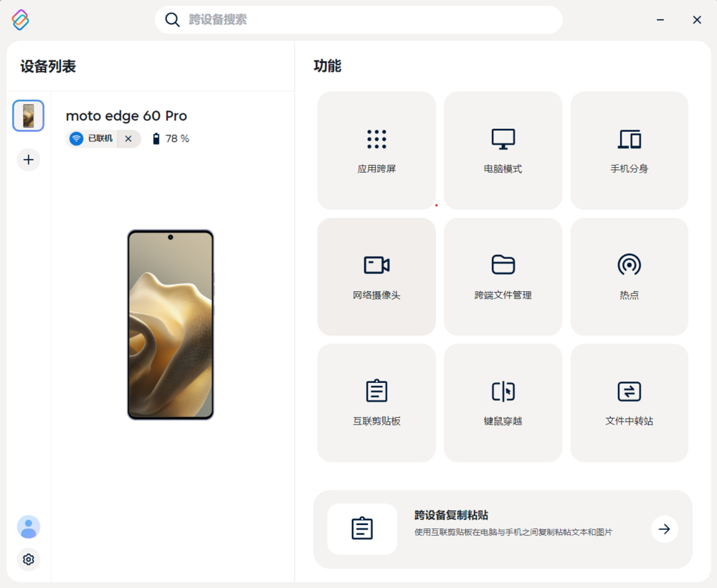Disconnect device using X next to 已联机

point(128,138)
